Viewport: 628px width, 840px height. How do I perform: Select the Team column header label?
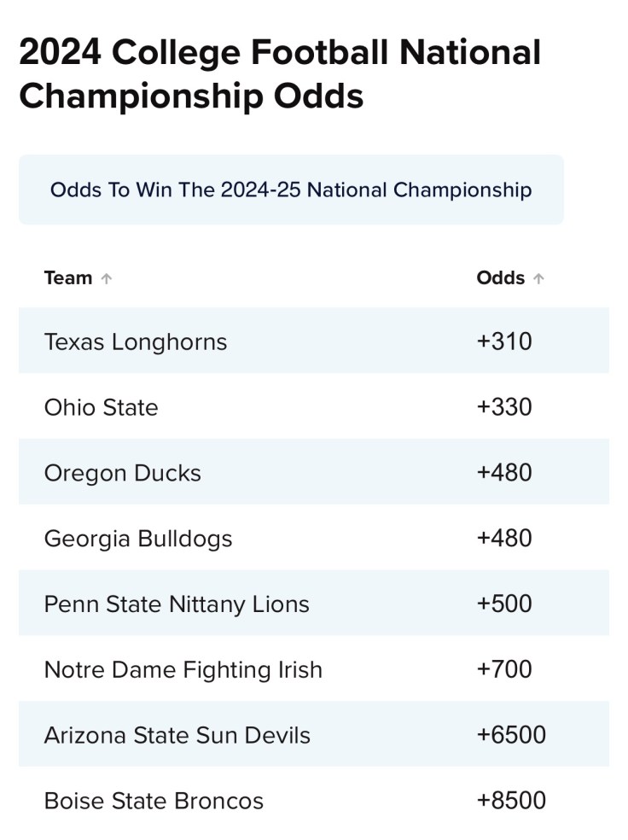click(x=68, y=278)
